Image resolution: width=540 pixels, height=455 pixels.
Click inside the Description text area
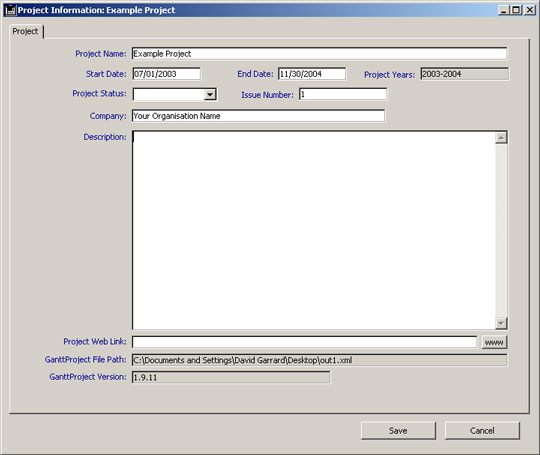tap(314, 230)
